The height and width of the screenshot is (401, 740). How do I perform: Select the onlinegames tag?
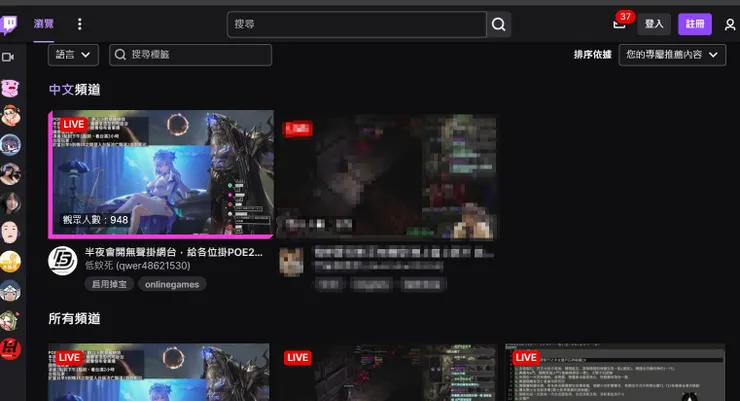click(172, 284)
